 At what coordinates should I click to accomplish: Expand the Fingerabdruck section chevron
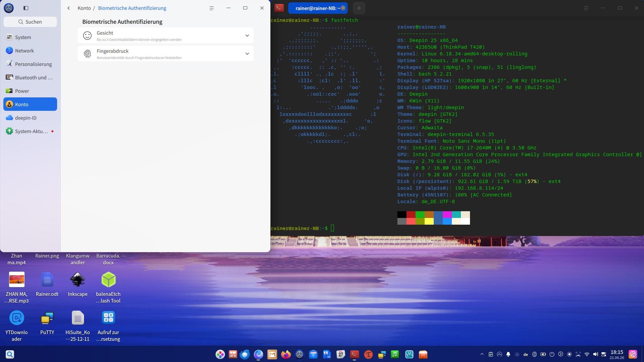(x=247, y=54)
